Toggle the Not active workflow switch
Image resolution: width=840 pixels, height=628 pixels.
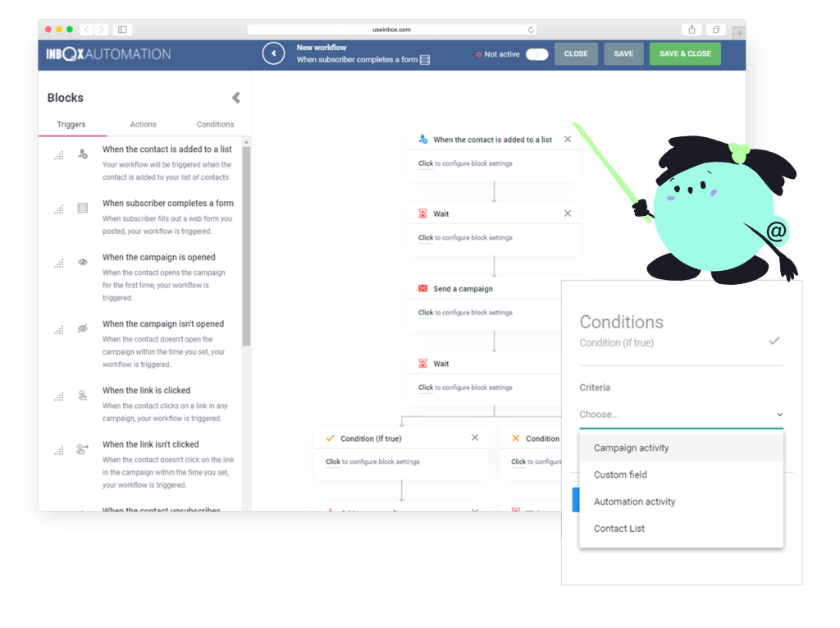click(x=536, y=54)
